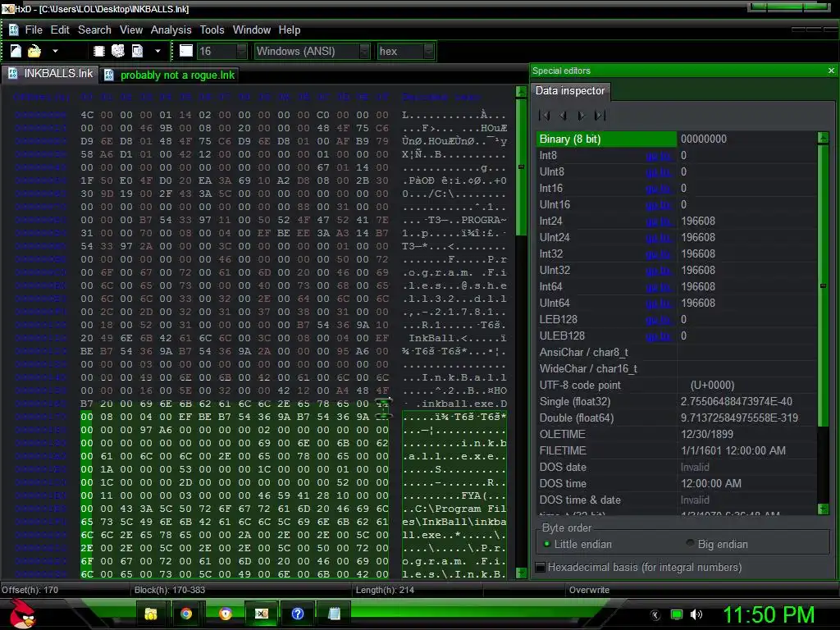The image size is (840, 630).
Task: Click the speaker volume tray icon
Action: click(696, 614)
